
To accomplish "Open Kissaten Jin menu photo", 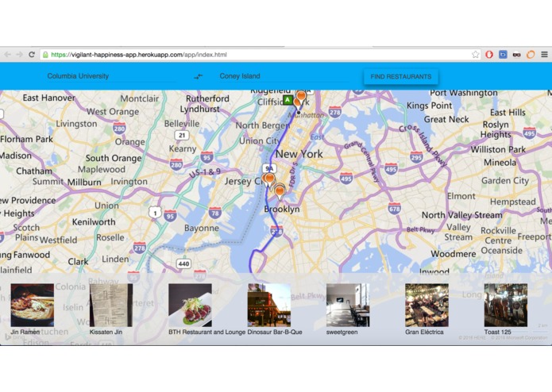I will pyautogui.click(x=111, y=306).
